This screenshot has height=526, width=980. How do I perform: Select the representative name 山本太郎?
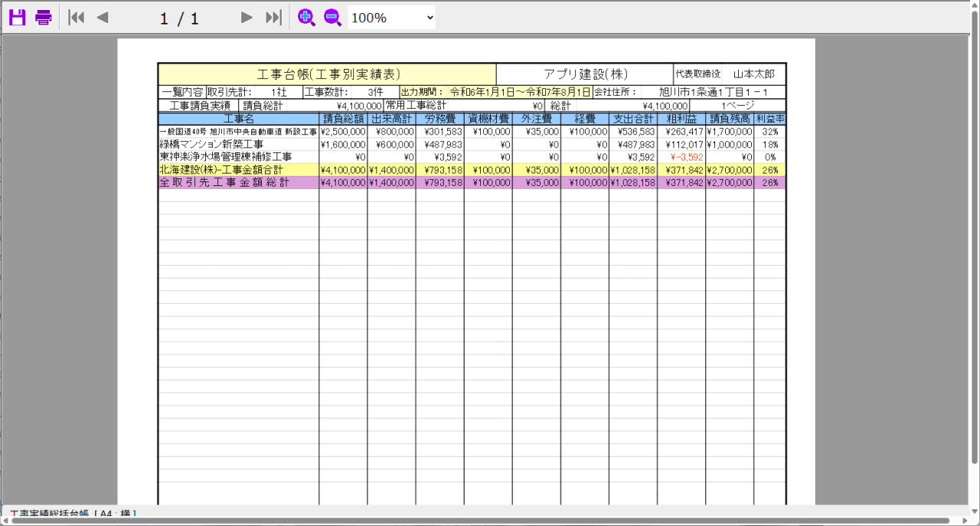pos(754,74)
